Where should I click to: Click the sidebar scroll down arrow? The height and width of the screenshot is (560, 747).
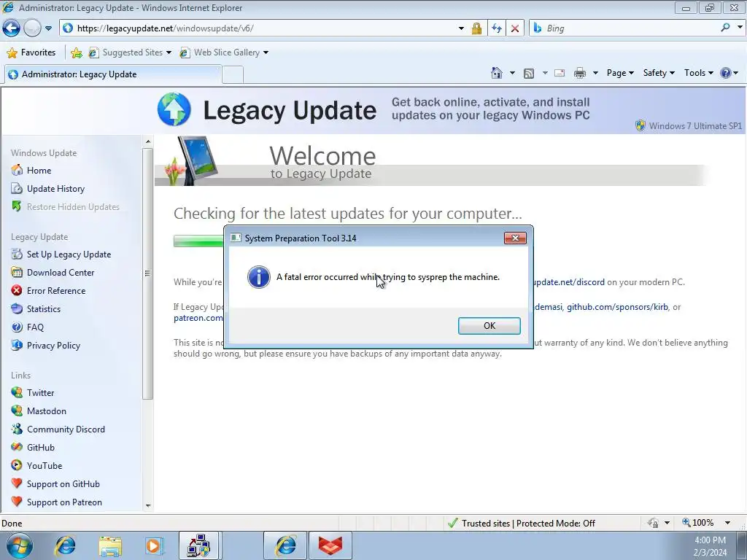point(147,506)
